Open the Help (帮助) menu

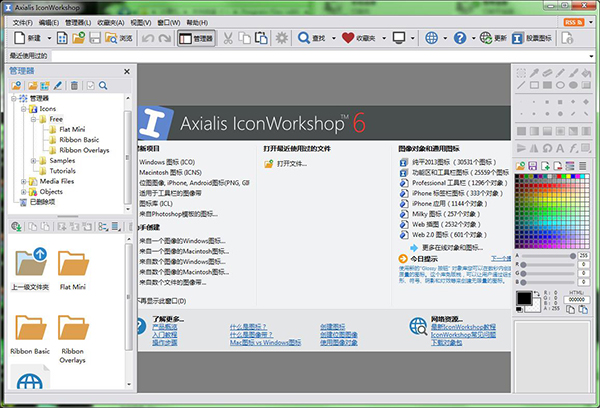pyautogui.click(x=197, y=23)
